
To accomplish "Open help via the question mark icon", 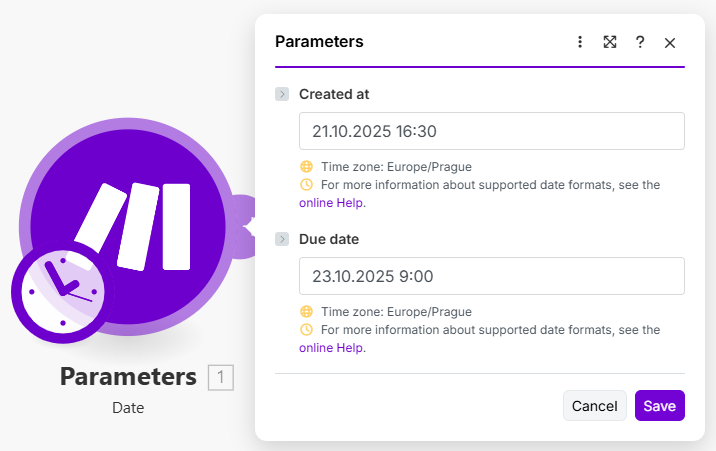I will tap(640, 42).
